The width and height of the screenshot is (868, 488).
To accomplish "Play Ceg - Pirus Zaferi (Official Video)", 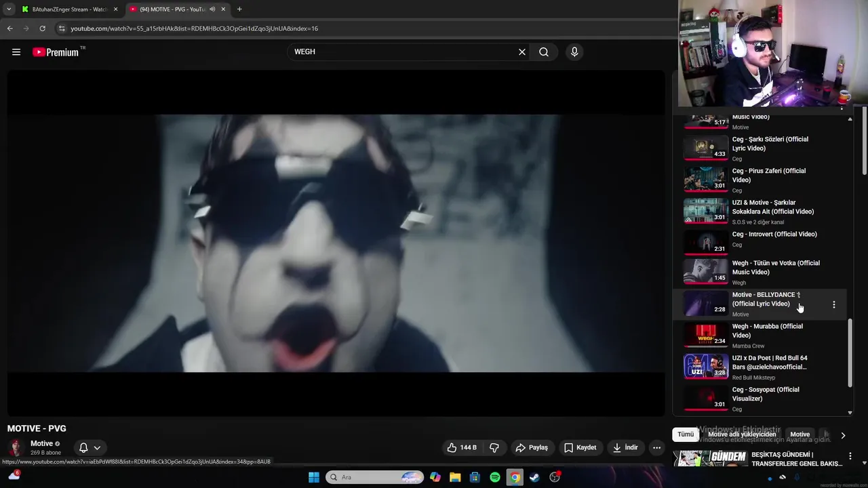I will coord(768,176).
